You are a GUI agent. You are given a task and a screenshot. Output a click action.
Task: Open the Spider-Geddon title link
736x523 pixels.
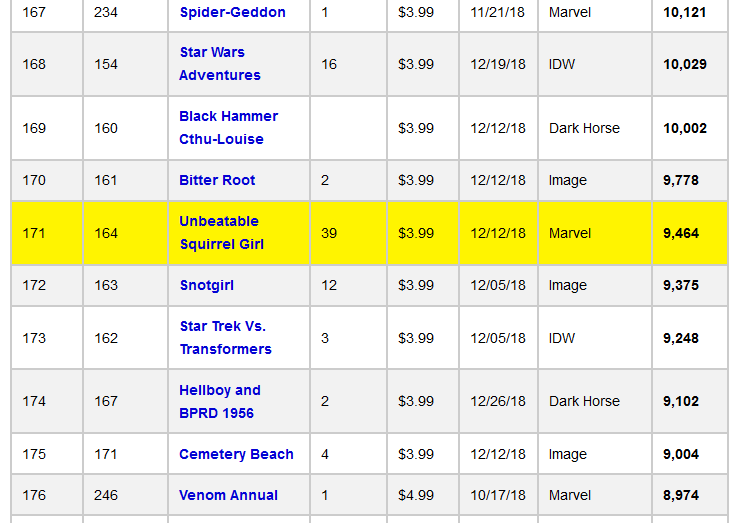click(x=232, y=12)
